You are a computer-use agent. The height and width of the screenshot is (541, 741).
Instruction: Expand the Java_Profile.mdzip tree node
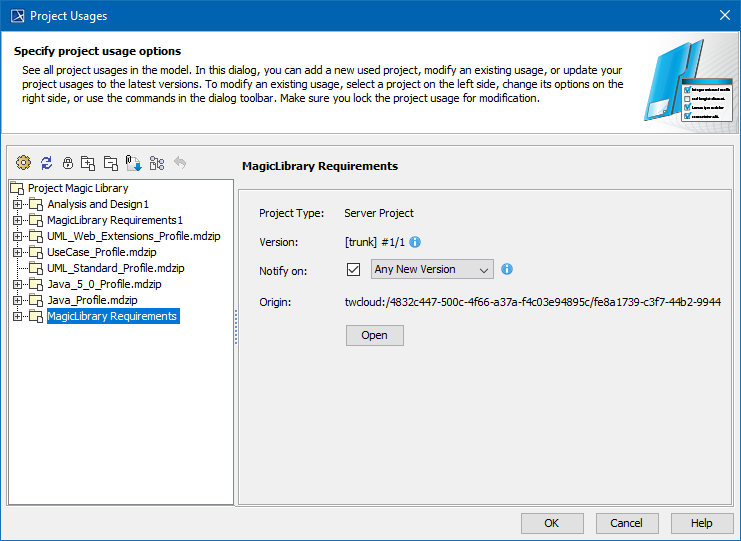point(17,300)
